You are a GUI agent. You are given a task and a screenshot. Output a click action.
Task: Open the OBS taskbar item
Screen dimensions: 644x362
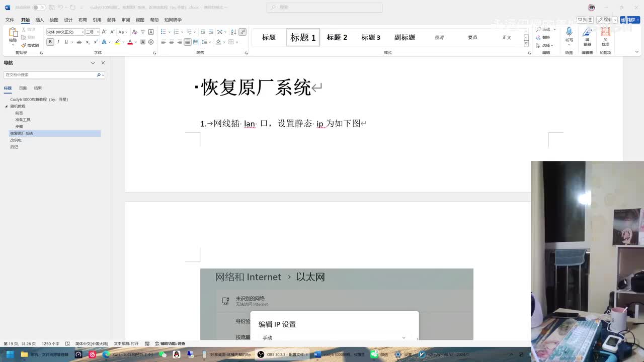click(282, 354)
